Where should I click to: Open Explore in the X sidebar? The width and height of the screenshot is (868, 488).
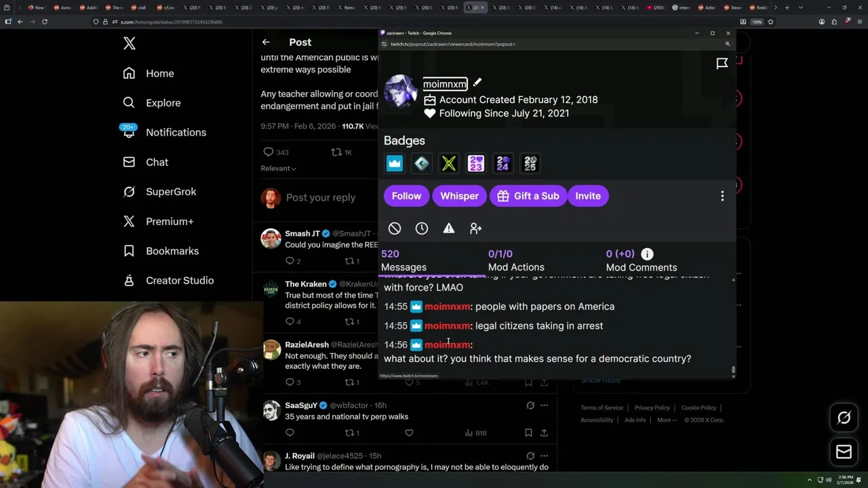(x=152, y=103)
